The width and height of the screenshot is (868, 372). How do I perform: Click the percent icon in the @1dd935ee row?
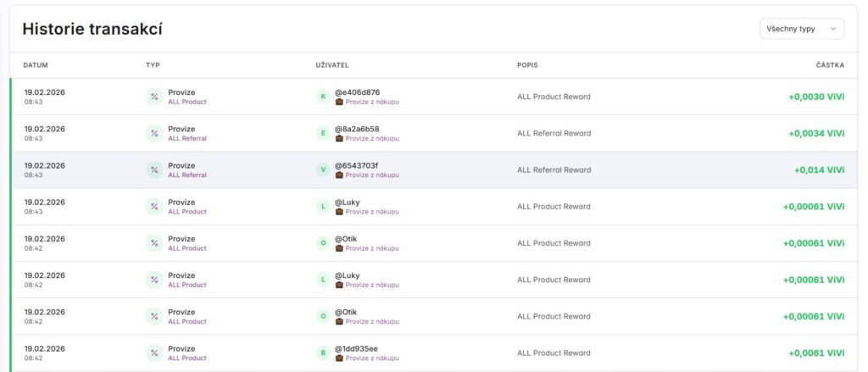pyautogui.click(x=154, y=353)
